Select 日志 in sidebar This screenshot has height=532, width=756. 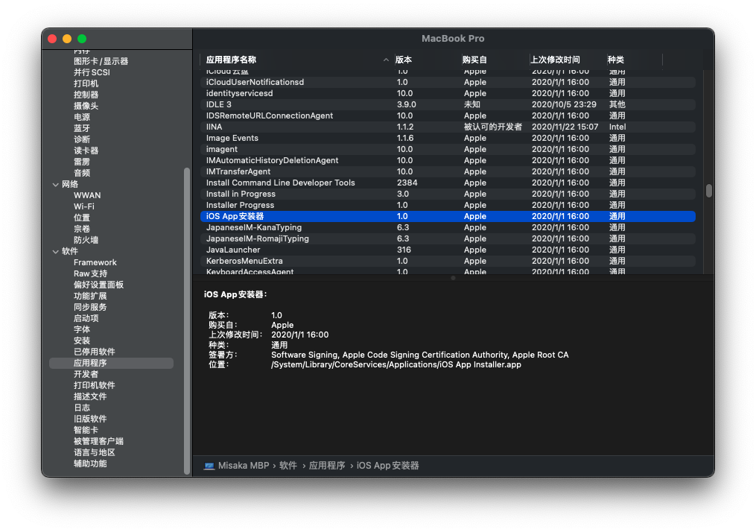point(81,408)
